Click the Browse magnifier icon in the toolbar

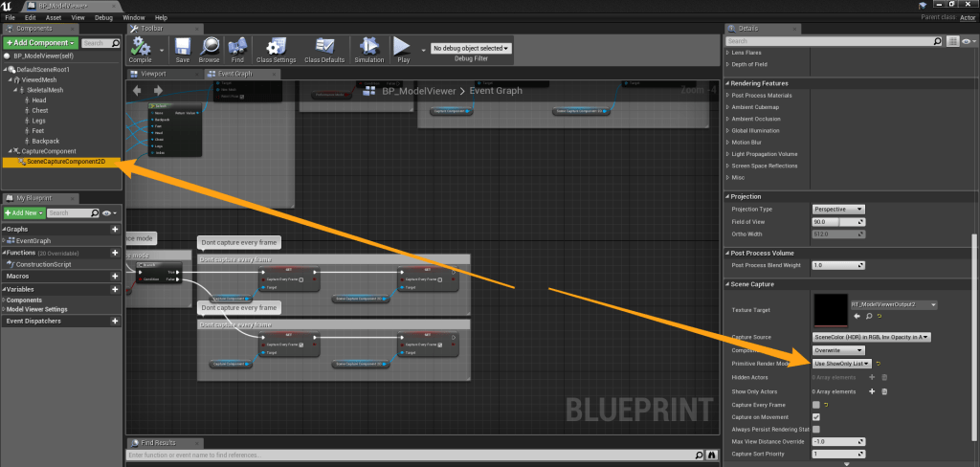coord(209,48)
